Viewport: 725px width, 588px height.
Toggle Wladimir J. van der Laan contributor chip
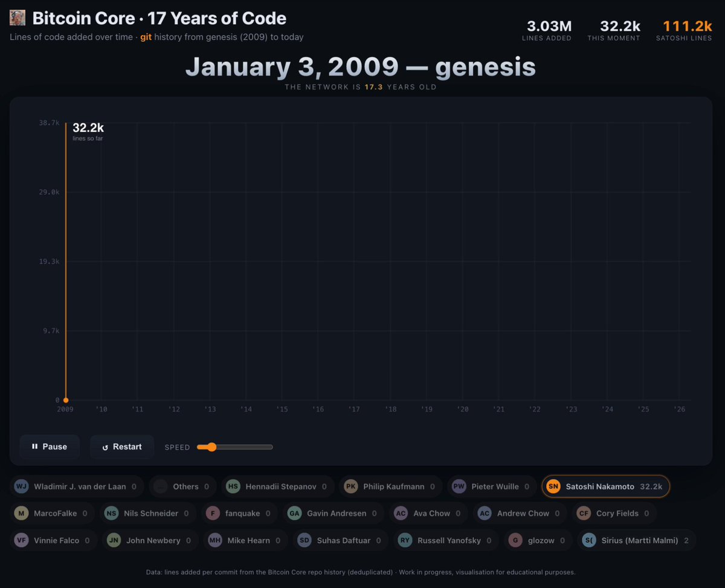(77, 486)
